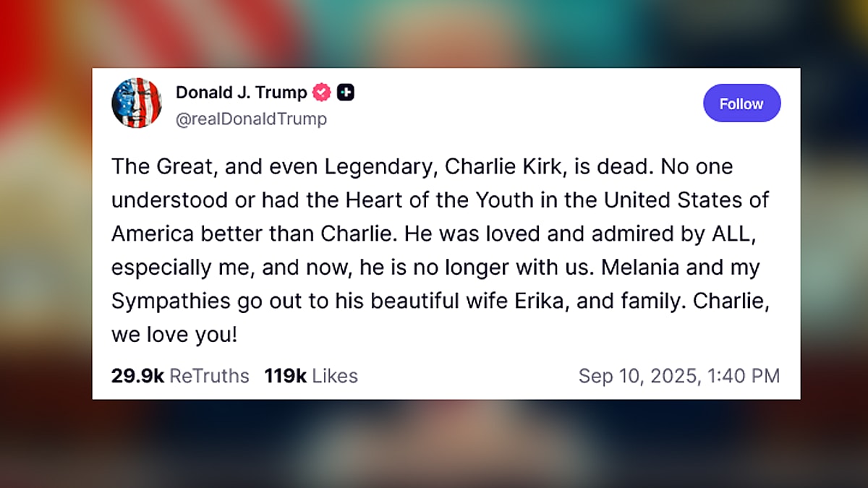This screenshot has height=488, width=868.
Task: Click the Follow button
Action: click(742, 103)
